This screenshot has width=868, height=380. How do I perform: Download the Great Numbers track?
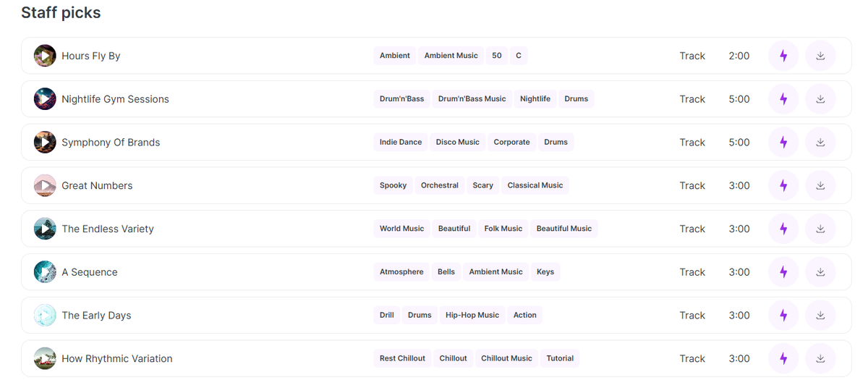(x=820, y=186)
